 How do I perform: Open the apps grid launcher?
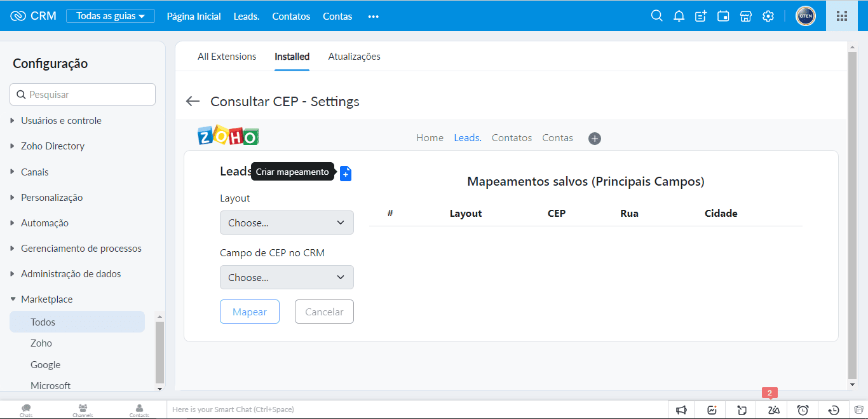[842, 16]
